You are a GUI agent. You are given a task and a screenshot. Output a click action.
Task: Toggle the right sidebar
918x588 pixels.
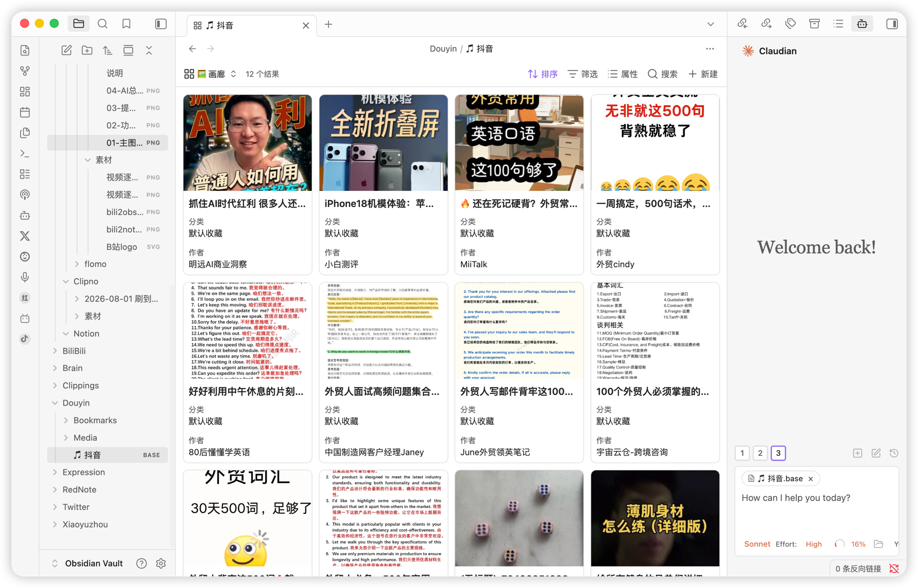click(892, 24)
